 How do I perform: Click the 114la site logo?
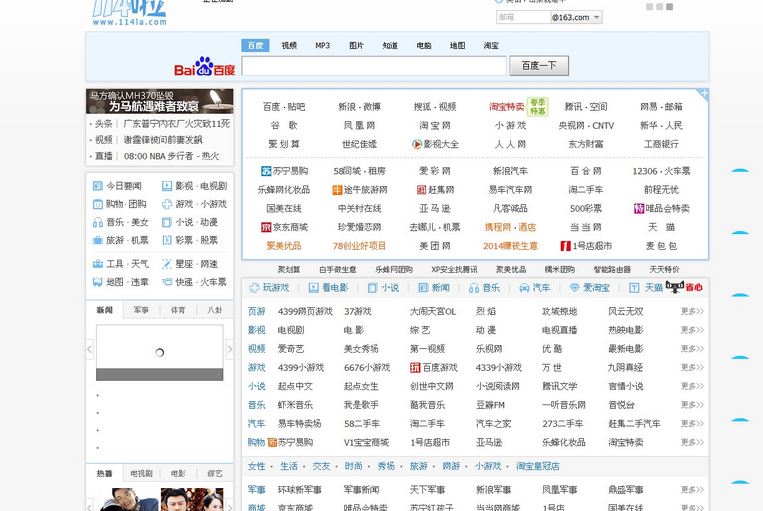click(129, 13)
